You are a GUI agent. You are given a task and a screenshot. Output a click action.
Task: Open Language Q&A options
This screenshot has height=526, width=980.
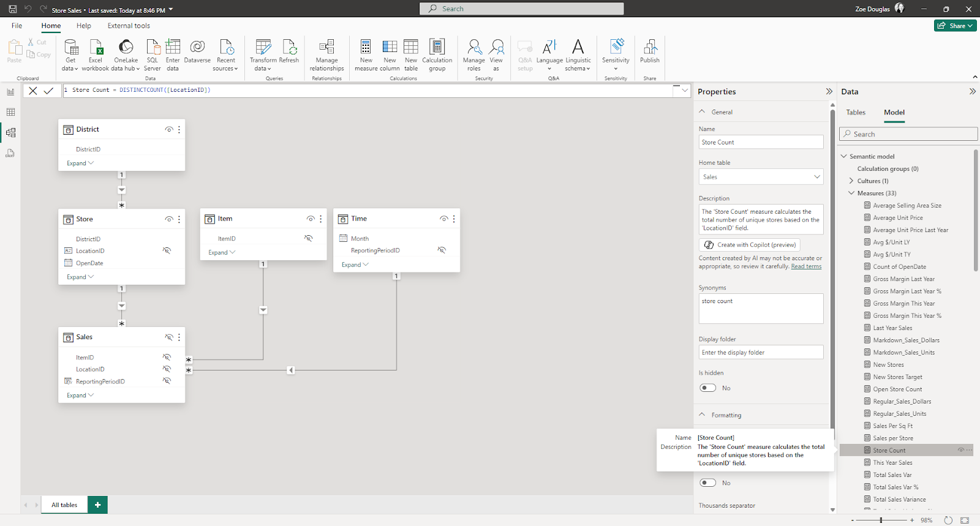tap(549, 55)
